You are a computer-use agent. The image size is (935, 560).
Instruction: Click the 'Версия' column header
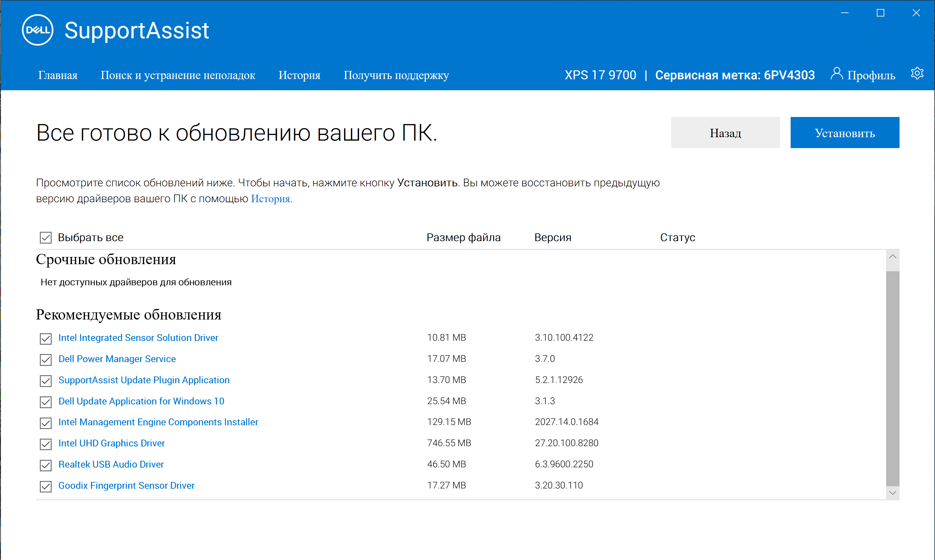553,237
